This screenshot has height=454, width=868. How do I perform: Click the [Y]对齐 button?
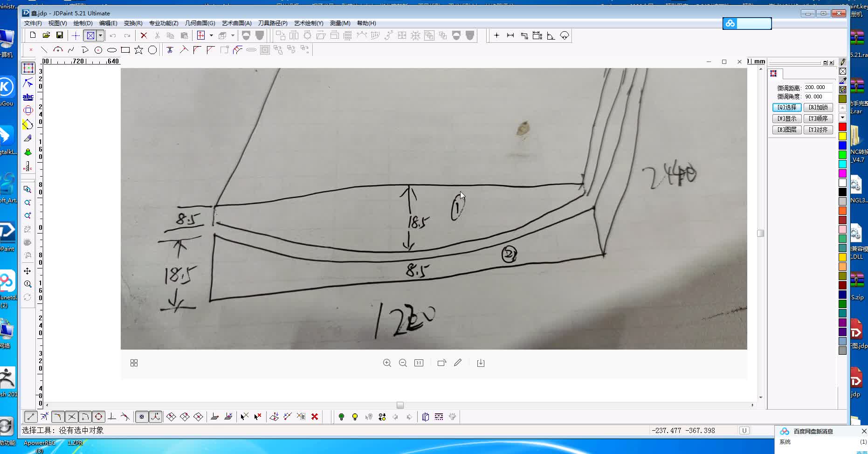(x=818, y=130)
